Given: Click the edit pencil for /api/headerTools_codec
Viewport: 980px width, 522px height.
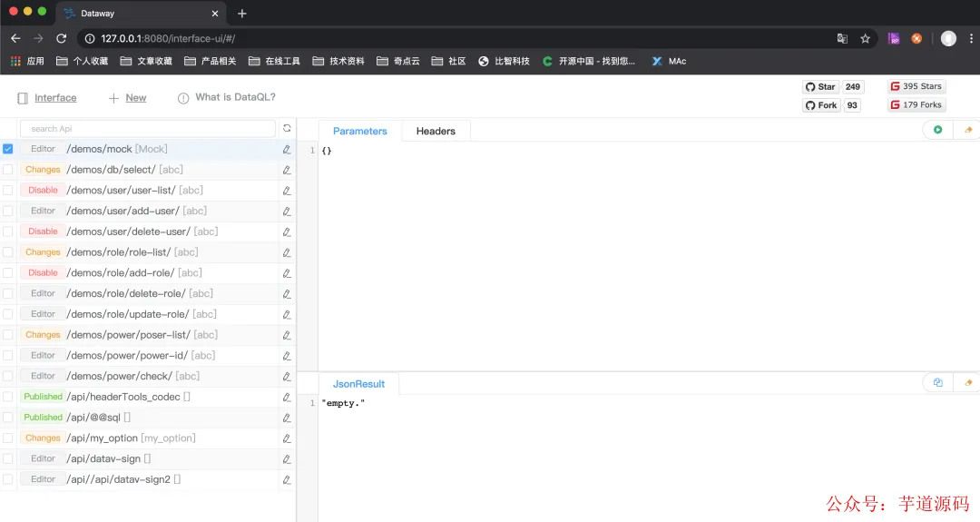Looking at the screenshot, I should coord(286,397).
